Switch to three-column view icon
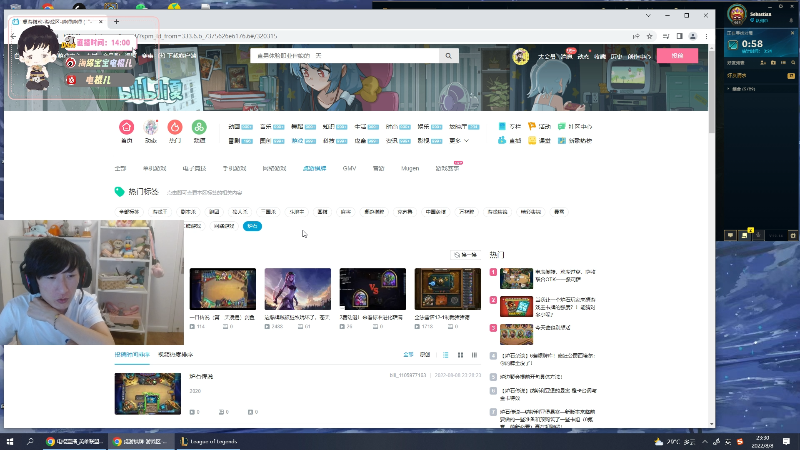 pos(474,355)
